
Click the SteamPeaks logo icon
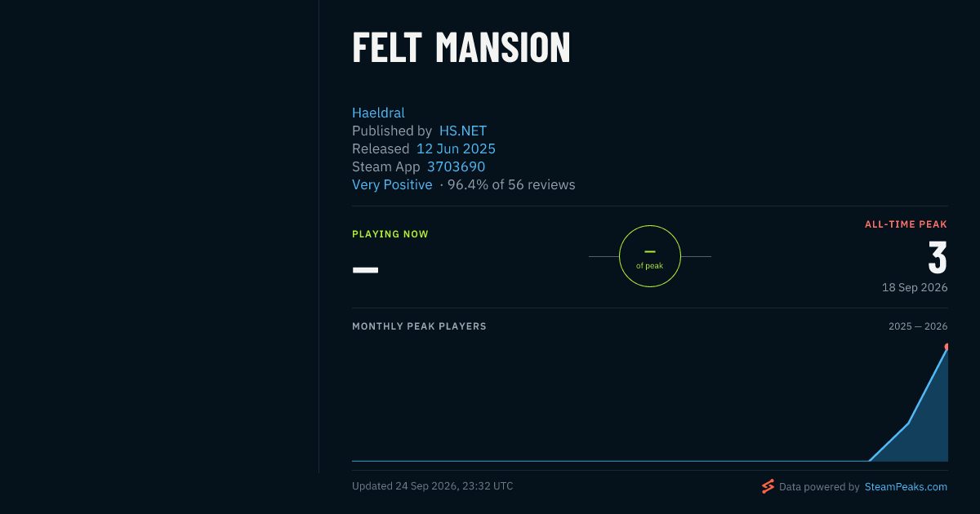768,486
